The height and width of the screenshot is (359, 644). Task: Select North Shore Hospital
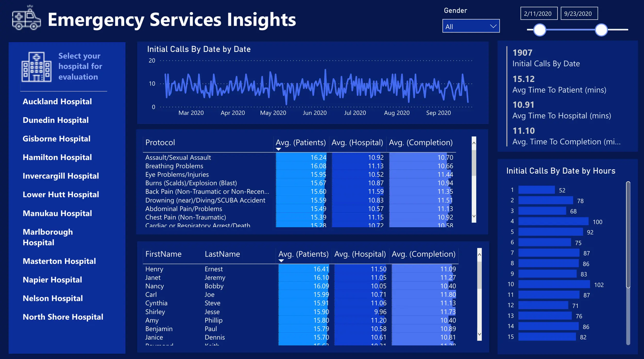[63, 317]
